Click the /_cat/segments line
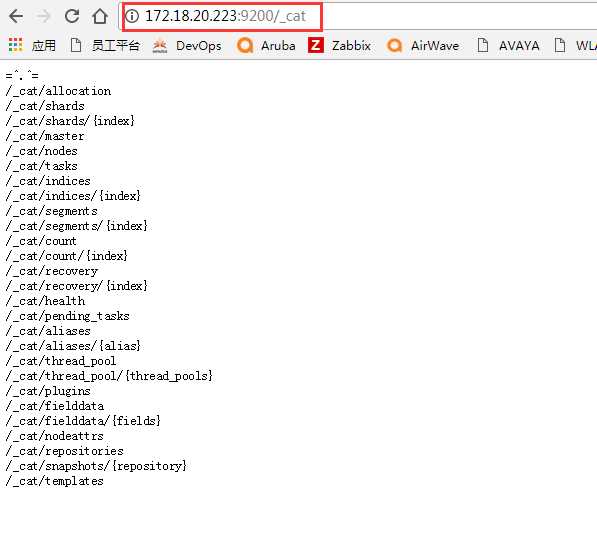Image resolution: width=597 pixels, height=539 pixels. [x=51, y=211]
